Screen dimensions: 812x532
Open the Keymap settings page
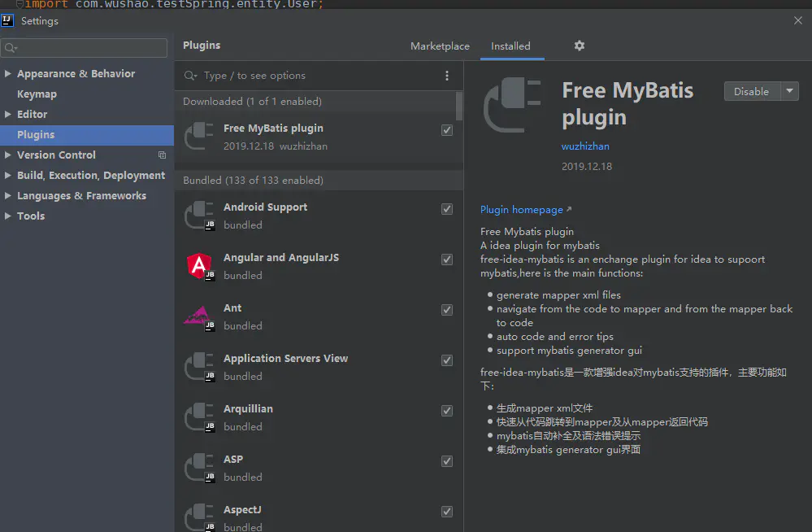pyautogui.click(x=37, y=94)
